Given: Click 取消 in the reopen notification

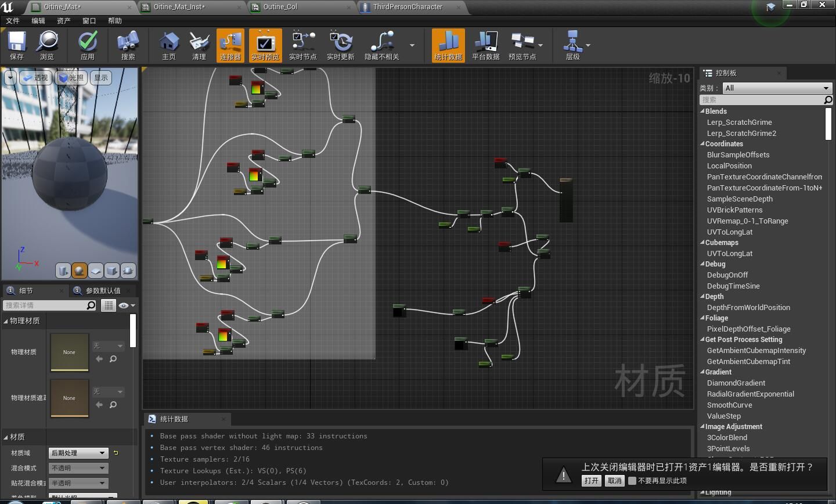Looking at the screenshot, I should (x=614, y=481).
